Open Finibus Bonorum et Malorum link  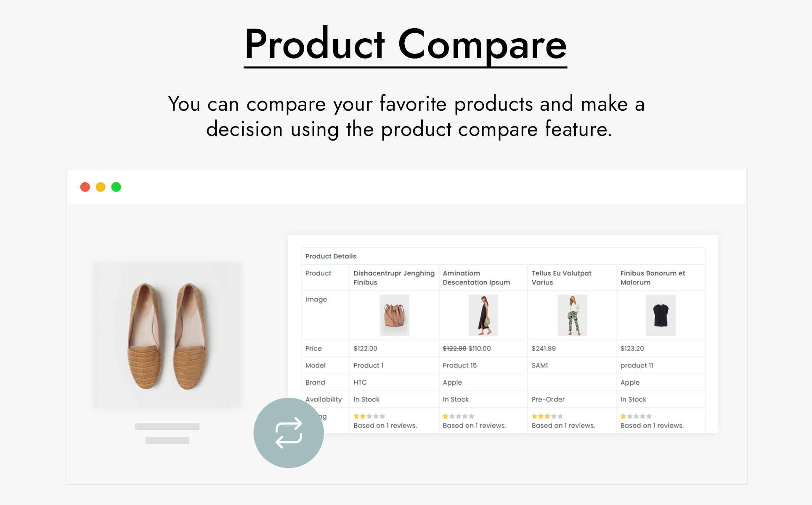click(653, 278)
